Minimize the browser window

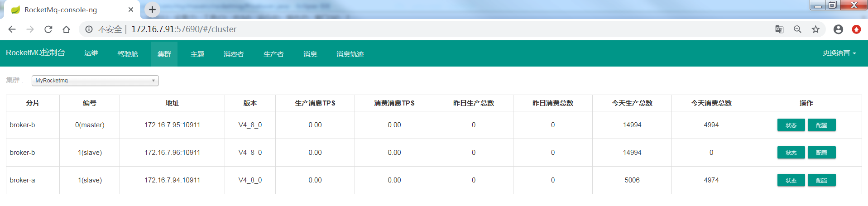coord(818,5)
